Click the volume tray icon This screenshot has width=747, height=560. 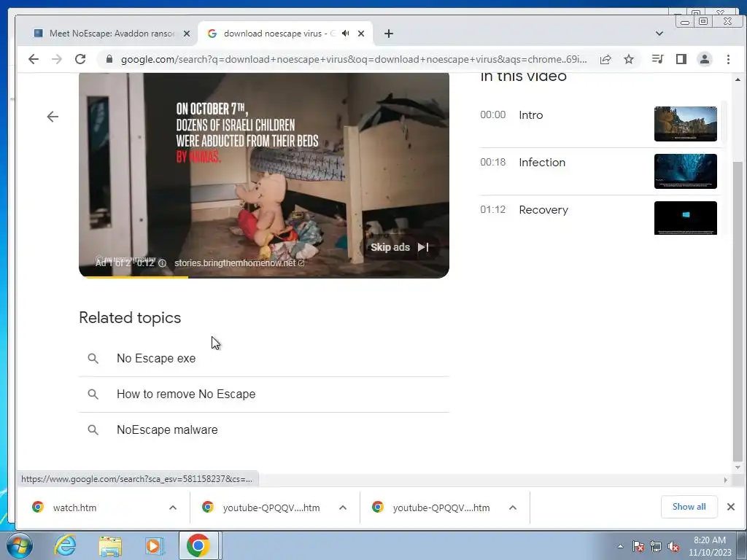(673, 546)
